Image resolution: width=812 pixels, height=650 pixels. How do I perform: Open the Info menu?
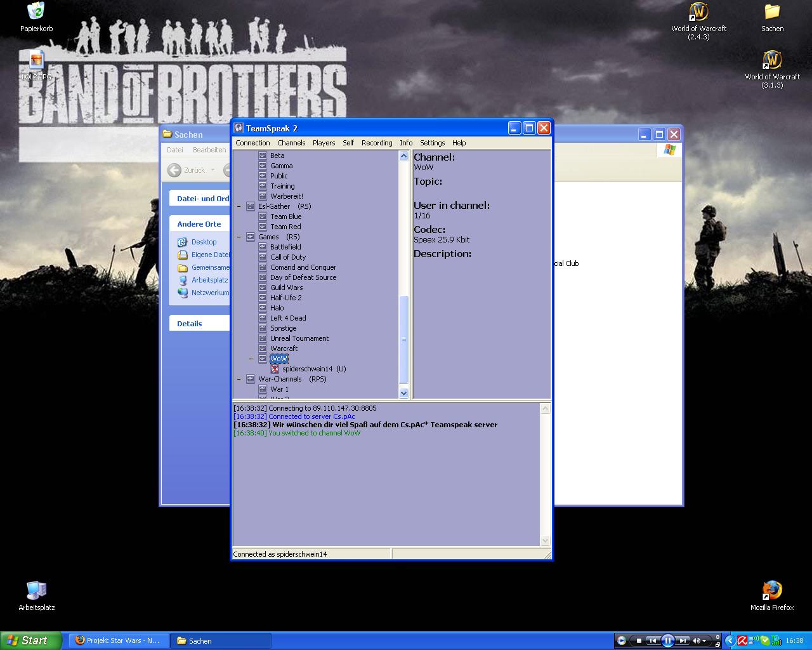pyautogui.click(x=406, y=143)
